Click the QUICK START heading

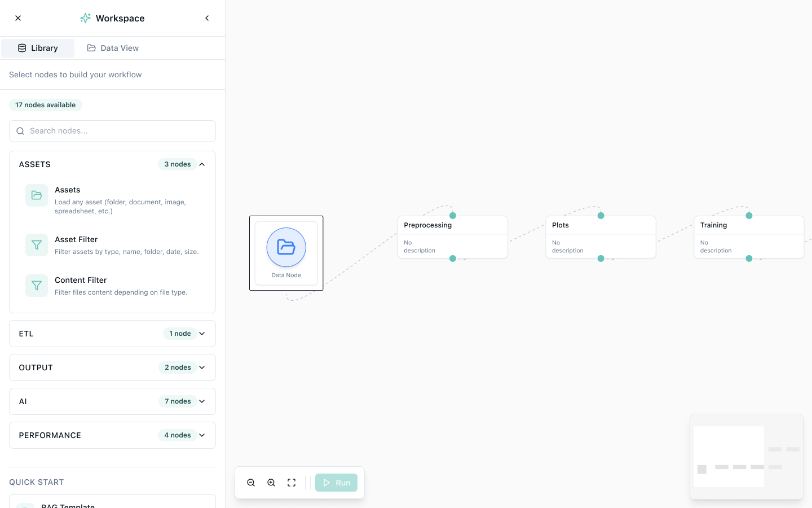(37, 482)
